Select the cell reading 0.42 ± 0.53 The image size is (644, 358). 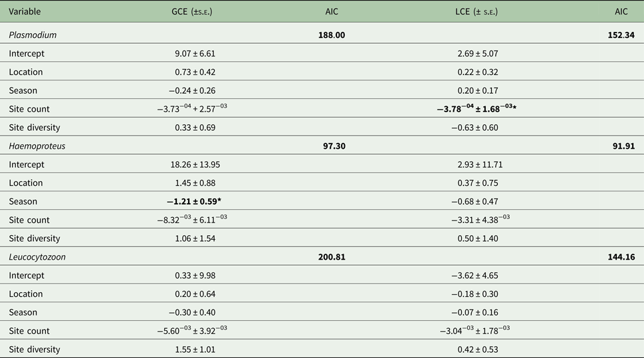[x=475, y=349]
